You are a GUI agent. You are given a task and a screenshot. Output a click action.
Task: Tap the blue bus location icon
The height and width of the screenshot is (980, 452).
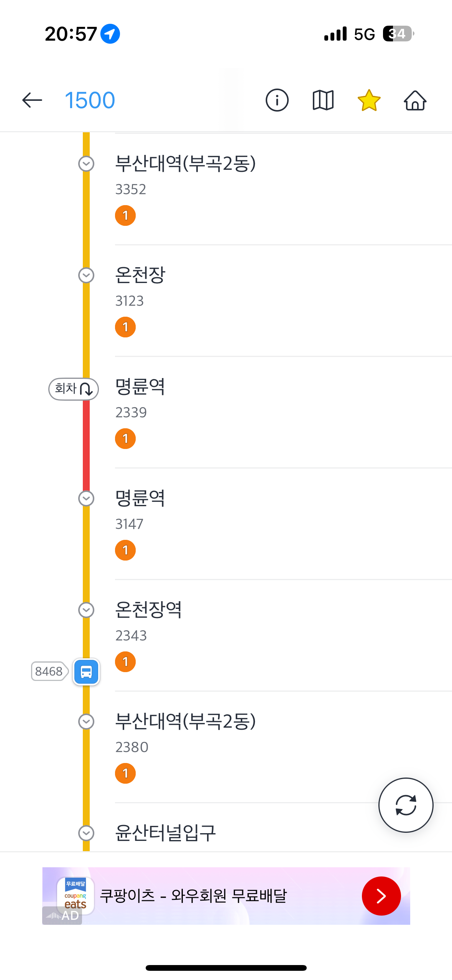[x=86, y=672]
